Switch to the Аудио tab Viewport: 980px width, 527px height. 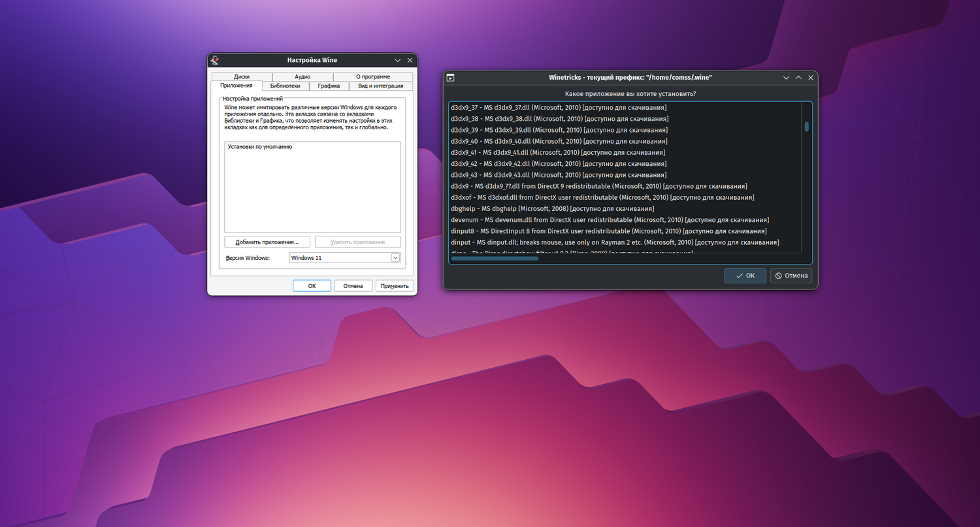(x=302, y=76)
